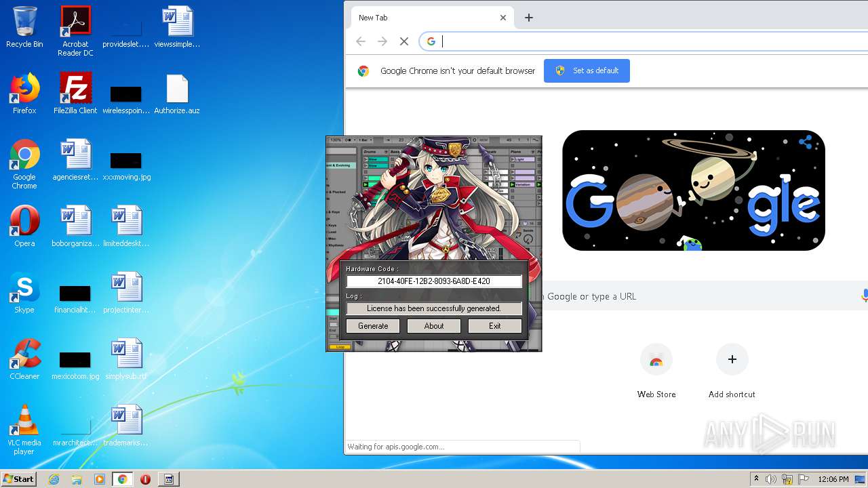The width and height of the screenshot is (868, 488).
Task: Click Exit button in keygen
Action: [x=495, y=326]
